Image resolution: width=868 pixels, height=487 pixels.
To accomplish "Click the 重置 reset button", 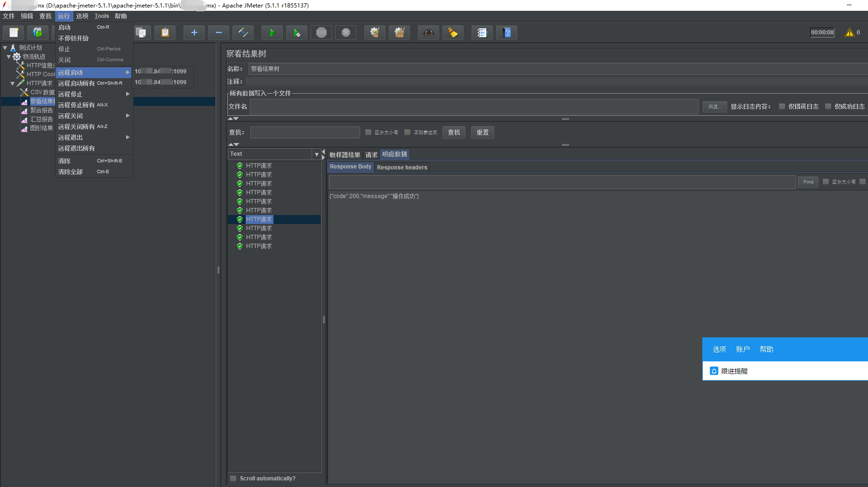I will [482, 132].
